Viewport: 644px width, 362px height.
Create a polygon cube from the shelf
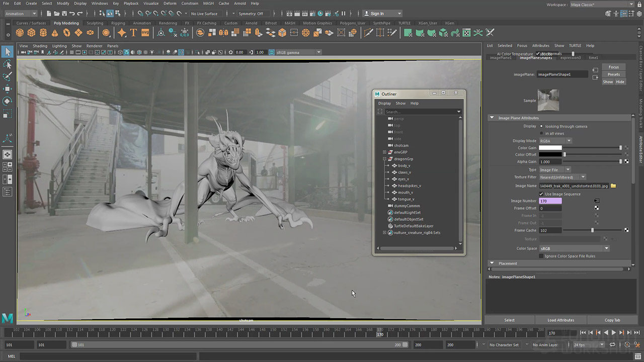[31, 33]
